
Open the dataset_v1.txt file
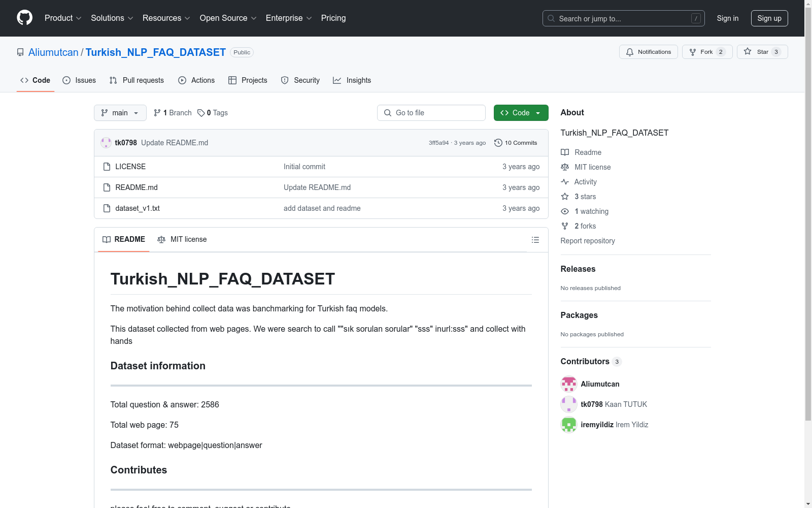coord(138,208)
